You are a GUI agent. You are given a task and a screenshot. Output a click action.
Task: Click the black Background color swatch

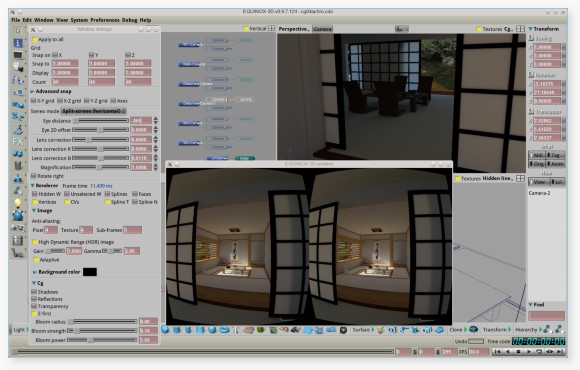90,272
